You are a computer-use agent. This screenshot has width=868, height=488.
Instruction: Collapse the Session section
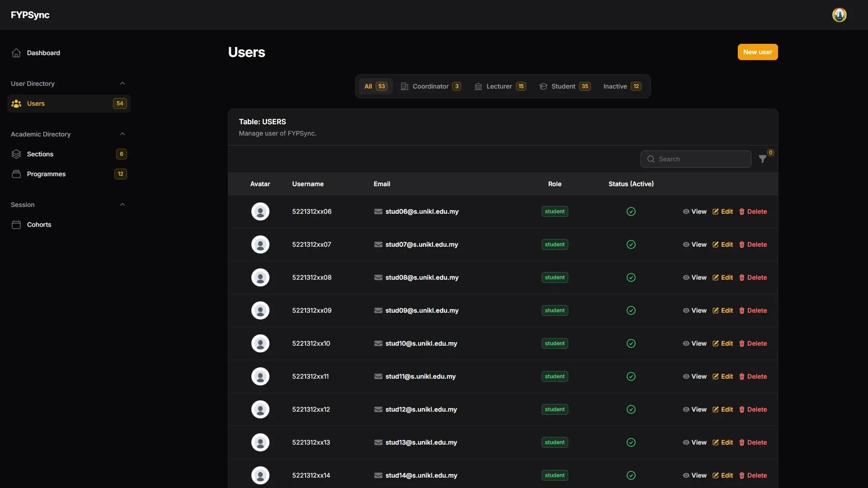point(122,205)
